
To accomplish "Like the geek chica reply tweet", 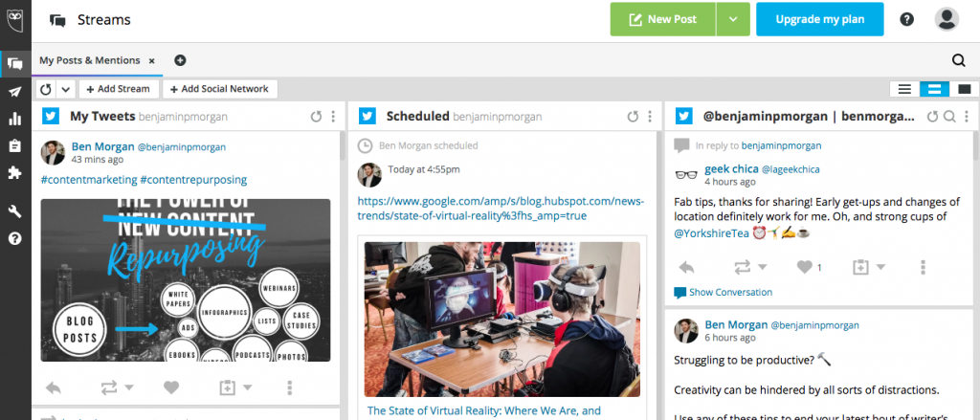I will point(804,268).
